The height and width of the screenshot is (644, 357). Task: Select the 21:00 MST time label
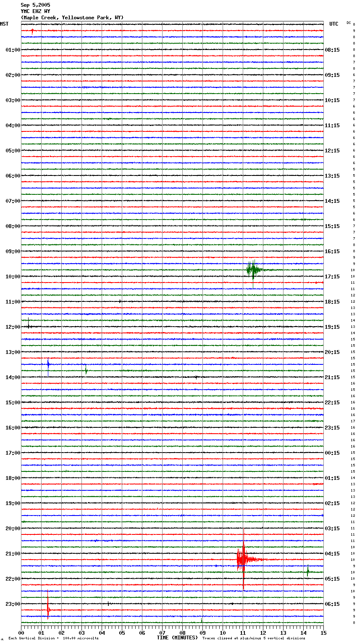pos(13,554)
